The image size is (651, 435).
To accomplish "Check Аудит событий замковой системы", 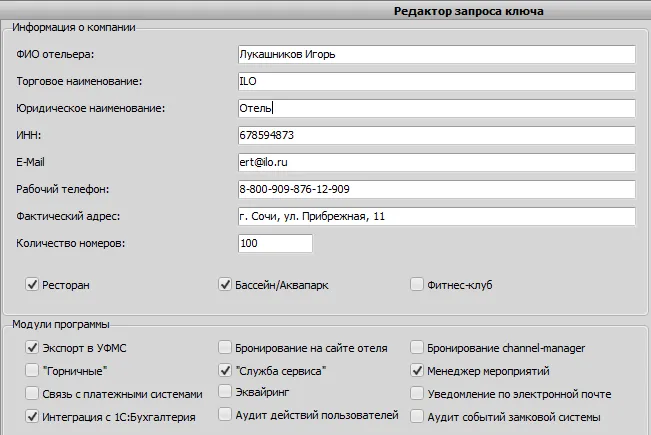I will tap(418, 417).
